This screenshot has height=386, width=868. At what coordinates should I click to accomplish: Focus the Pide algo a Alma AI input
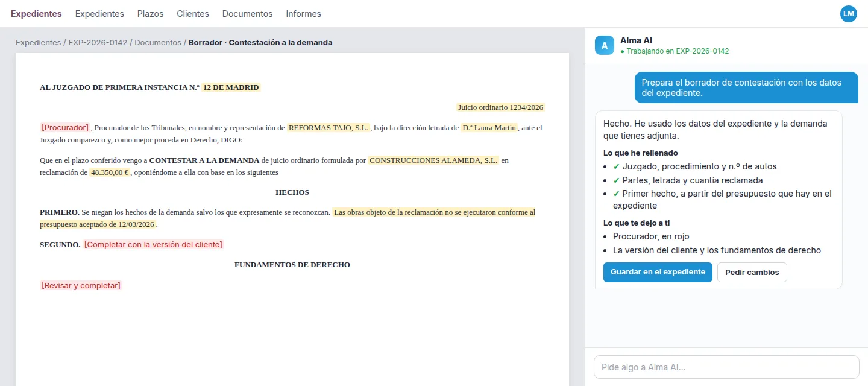[726, 367]
